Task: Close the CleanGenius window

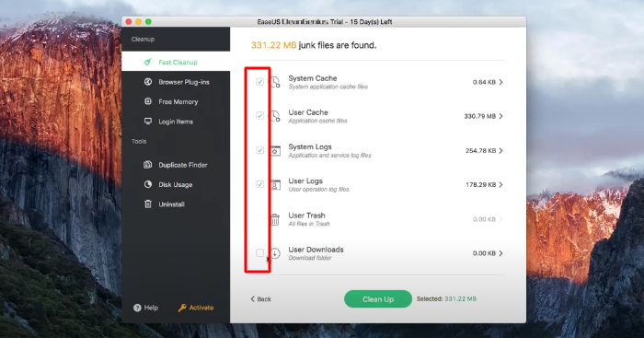Action: click(x=129, y=22)
